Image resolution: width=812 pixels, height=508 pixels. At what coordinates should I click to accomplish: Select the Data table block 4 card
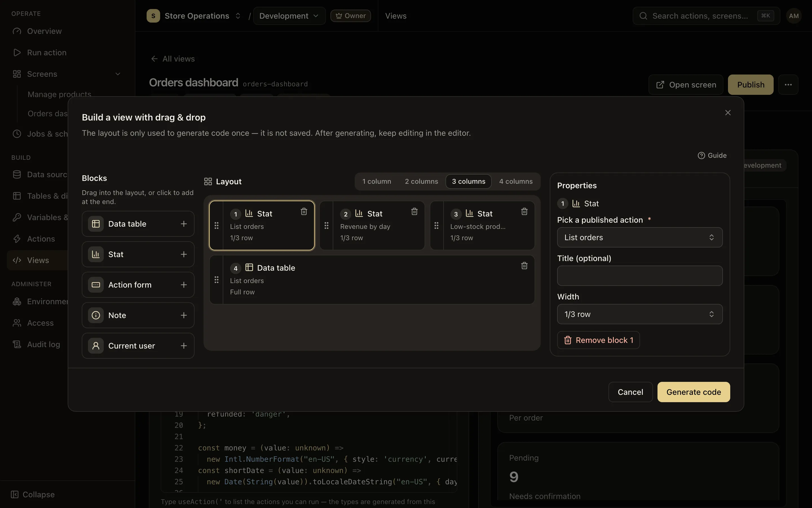[372, 280]
